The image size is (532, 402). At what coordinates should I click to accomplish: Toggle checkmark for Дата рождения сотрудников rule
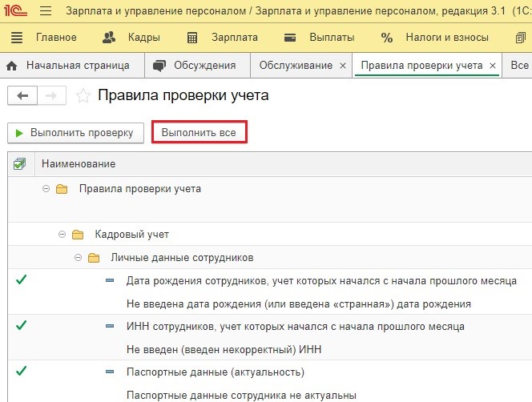(x=21, y=279)
